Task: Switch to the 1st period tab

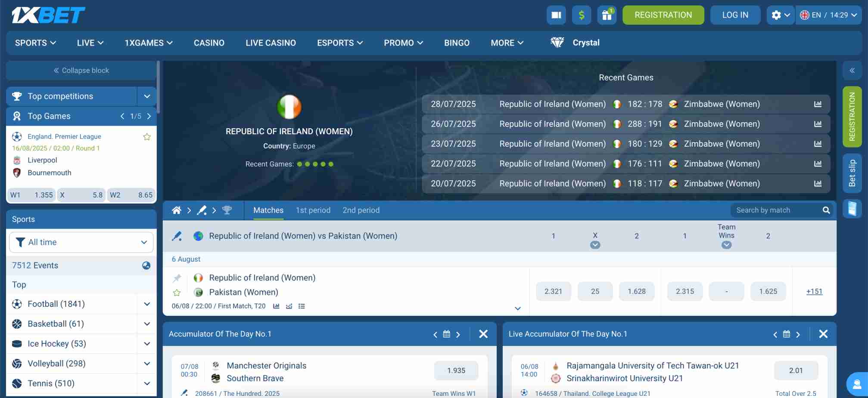Action: pos(313,210)
